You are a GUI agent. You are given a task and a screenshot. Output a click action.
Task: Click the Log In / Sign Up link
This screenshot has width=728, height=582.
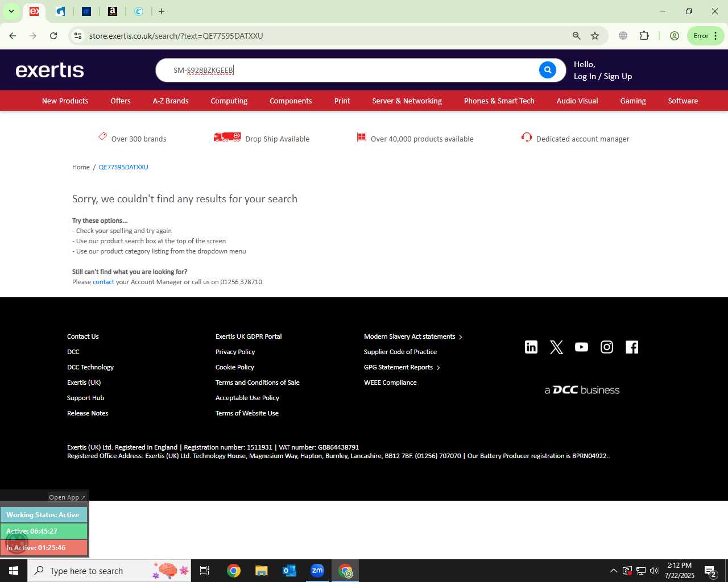click(603, 76)
